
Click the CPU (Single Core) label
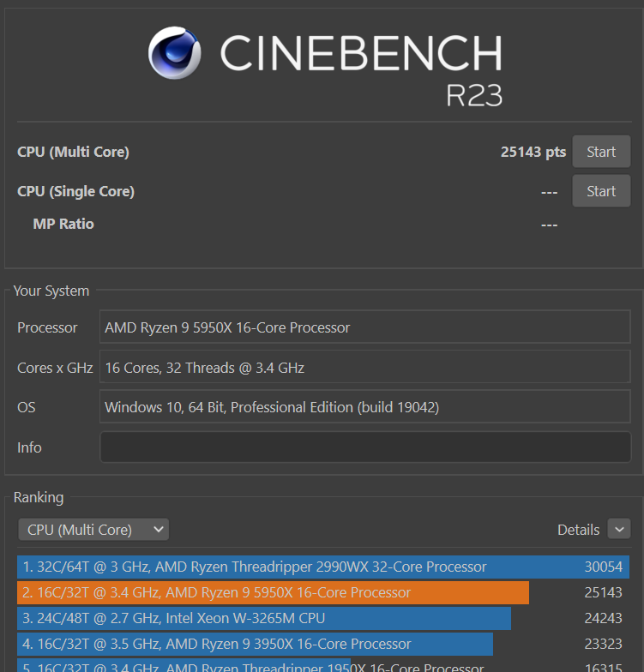(x=75, y=191)
